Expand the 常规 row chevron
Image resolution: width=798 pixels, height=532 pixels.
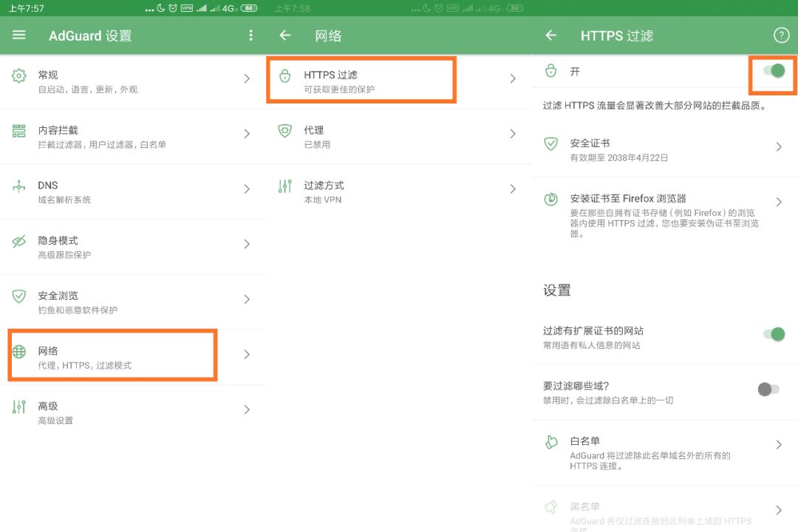coord(247,78)
